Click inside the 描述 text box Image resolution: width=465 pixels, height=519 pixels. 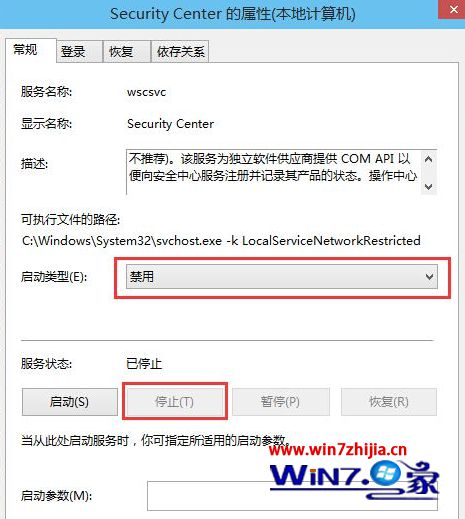click(x=273, y=172)
